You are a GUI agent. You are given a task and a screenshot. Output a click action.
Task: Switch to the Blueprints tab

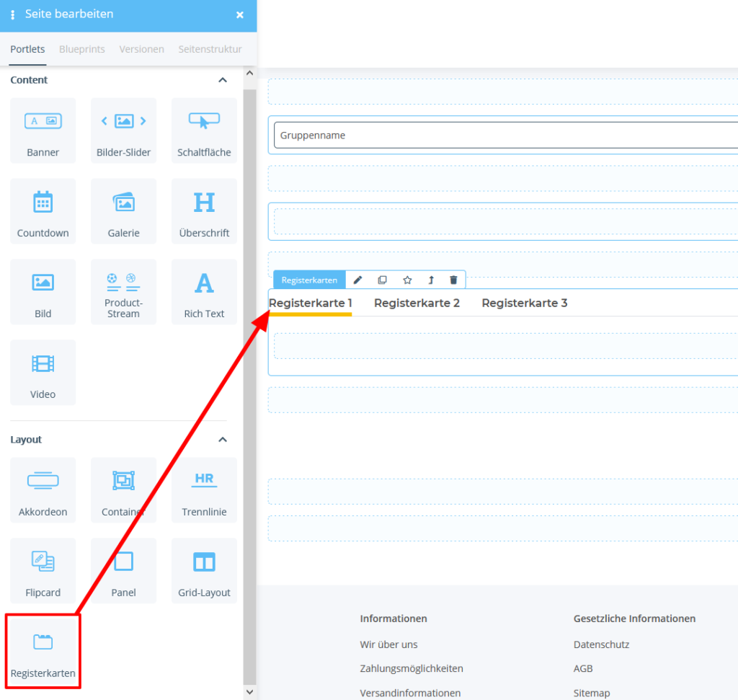(x=81, y=49)
